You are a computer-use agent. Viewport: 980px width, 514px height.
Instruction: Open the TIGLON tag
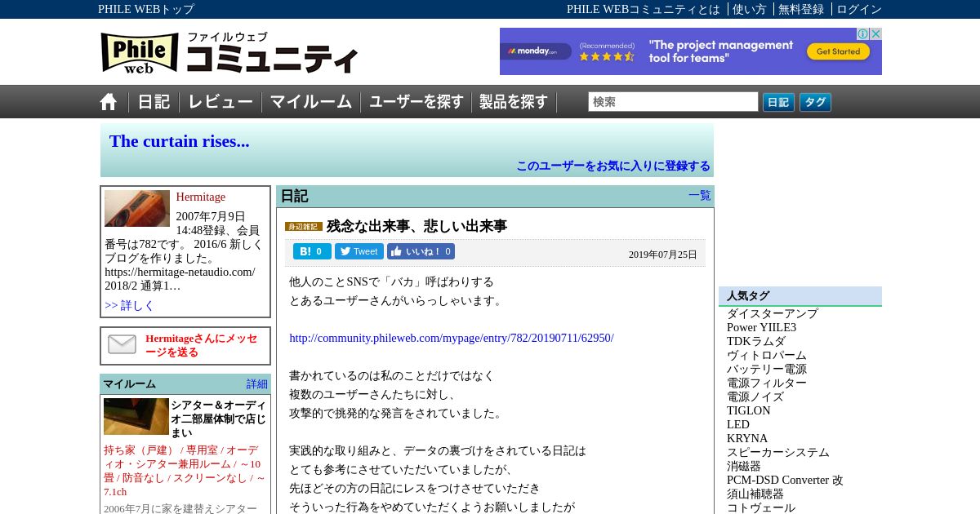[x=749, y=410]
